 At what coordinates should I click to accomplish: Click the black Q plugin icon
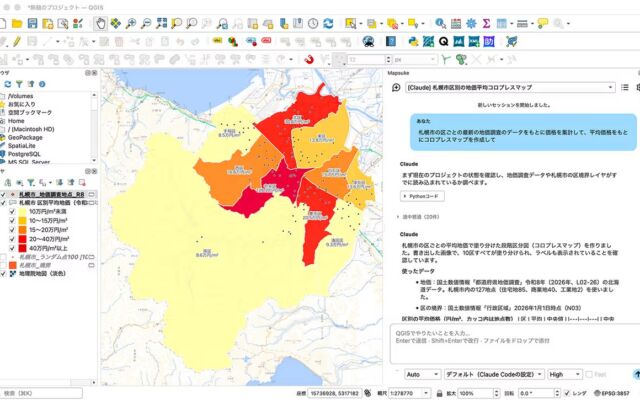point(444,41)
